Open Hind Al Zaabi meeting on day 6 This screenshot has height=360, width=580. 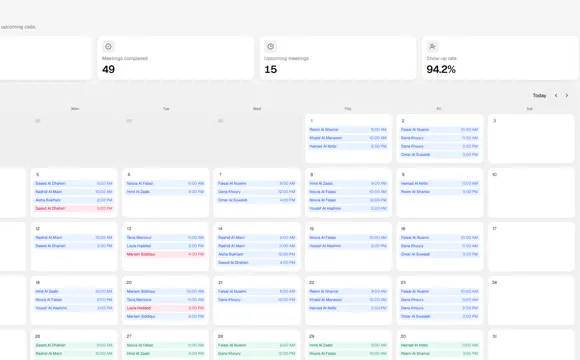(x=165, y=192)
